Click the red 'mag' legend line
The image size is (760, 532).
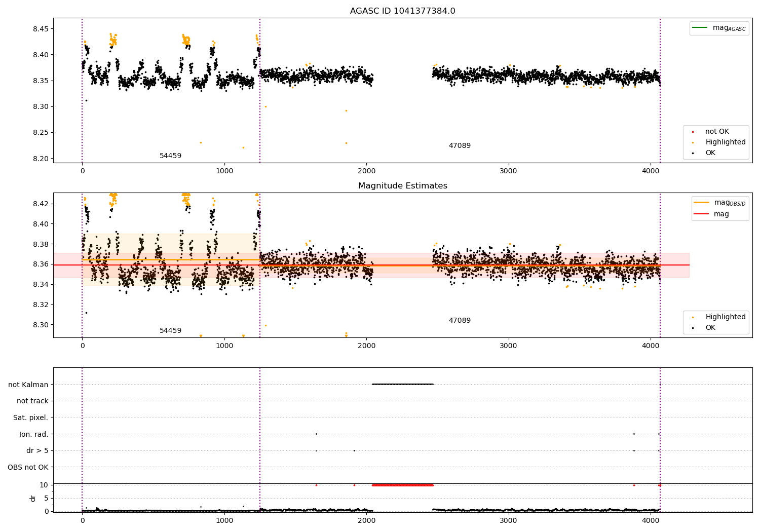coord(702,214)
